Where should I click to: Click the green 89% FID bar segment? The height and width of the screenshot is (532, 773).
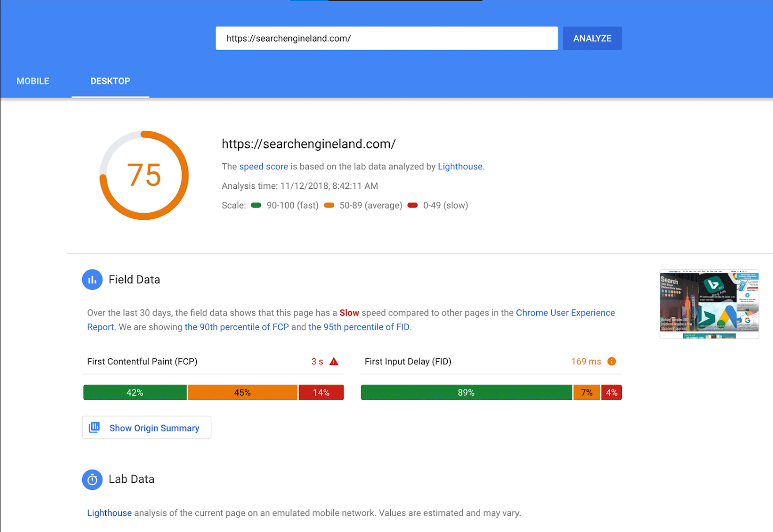tap(466, 392)
